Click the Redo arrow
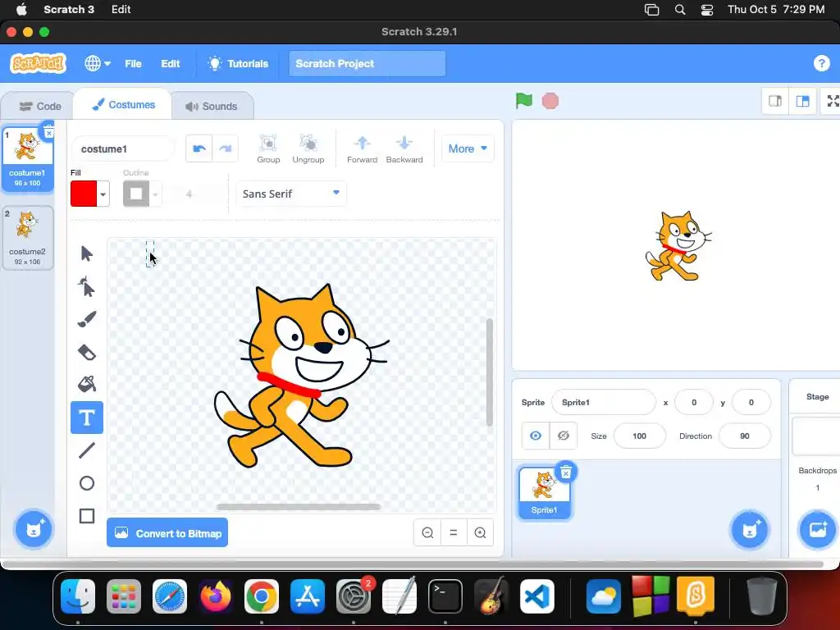 coord(225,148)
